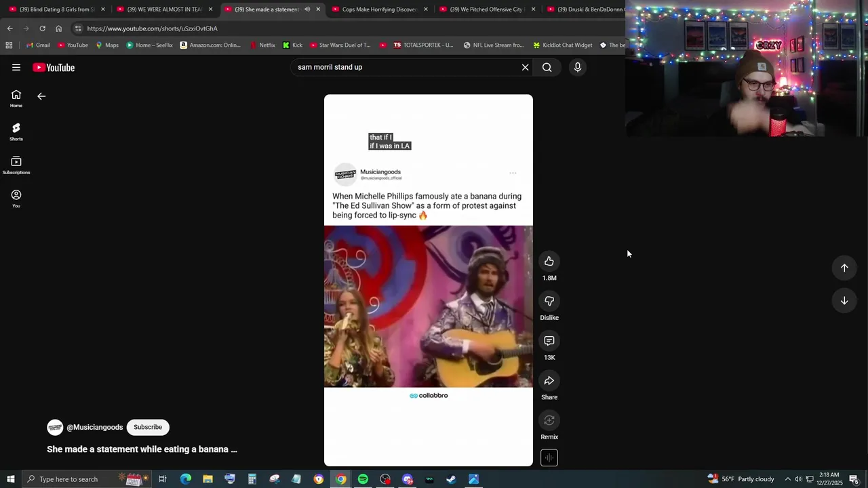This screenshot has height=488, width=868.
Task: Open the Gmail bookmark
Action: (37, 45)
